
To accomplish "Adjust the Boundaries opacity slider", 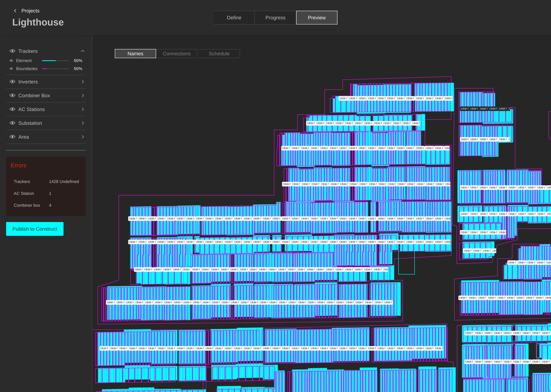I will point(55,69).
